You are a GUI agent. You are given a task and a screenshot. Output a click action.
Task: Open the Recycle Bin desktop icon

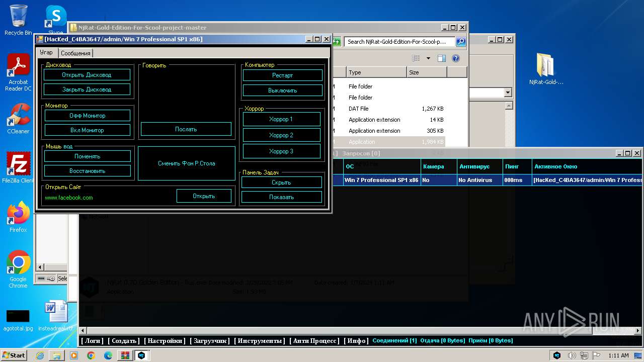[x=18, y=20]
